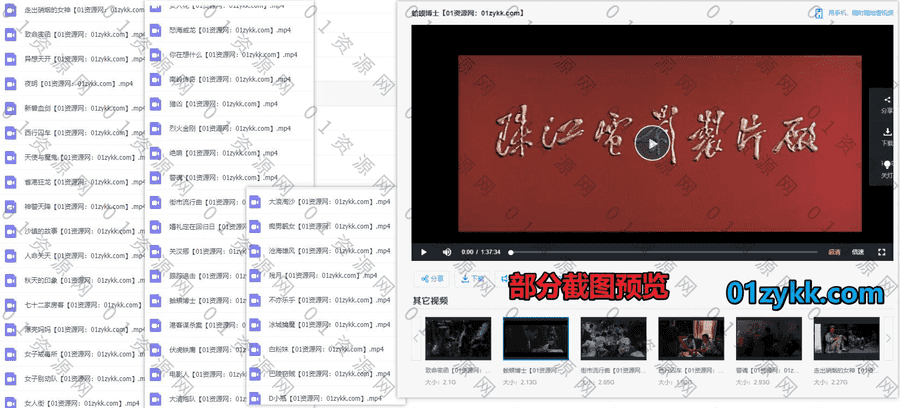900x408 pixels.
Task: Open the 超清 video quality selector
Action: point(834,252)
